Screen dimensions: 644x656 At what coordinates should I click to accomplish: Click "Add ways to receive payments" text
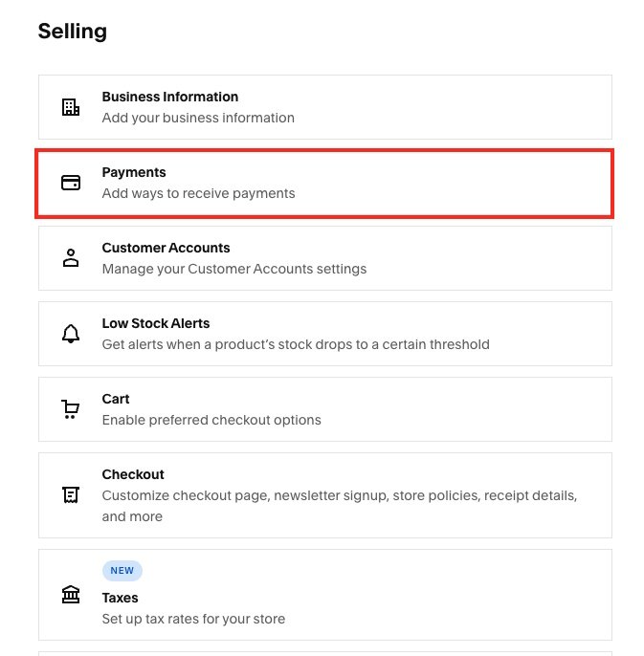tap(198, 193)
